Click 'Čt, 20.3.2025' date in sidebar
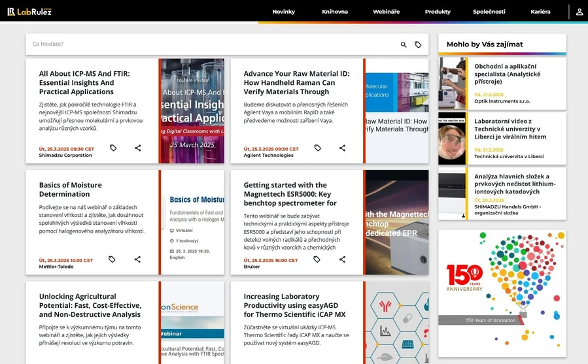Image resolution: width=588 pixels, height=364 pixels. click(489, 200)
